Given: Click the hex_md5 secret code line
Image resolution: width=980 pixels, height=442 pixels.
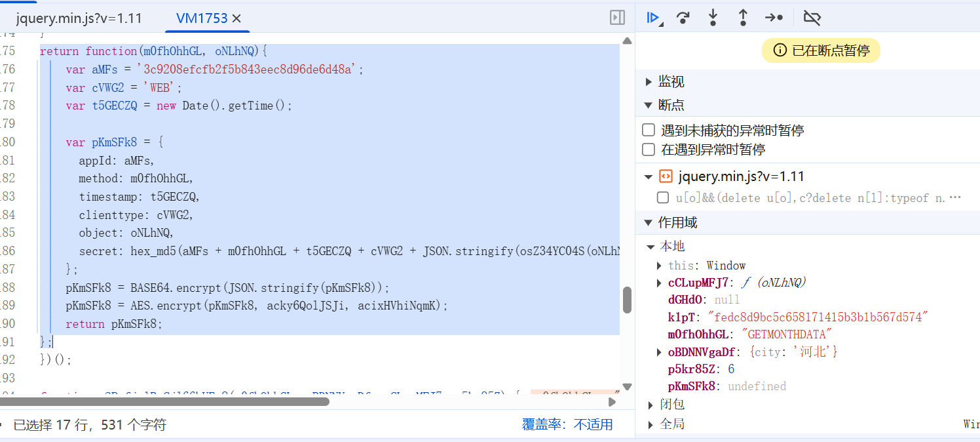Looking at the screenshot, I should tap(349, 251).
